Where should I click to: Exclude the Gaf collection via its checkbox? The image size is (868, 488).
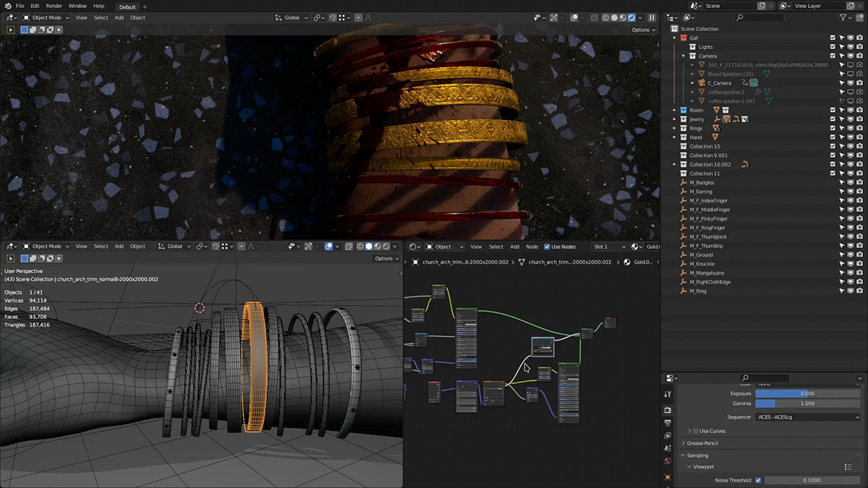pos(833,38)
